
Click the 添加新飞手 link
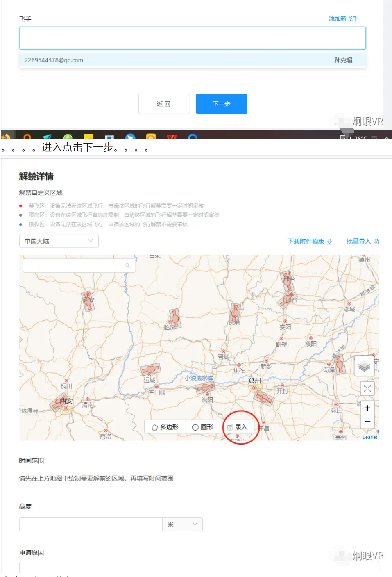[x=343, y=18]
